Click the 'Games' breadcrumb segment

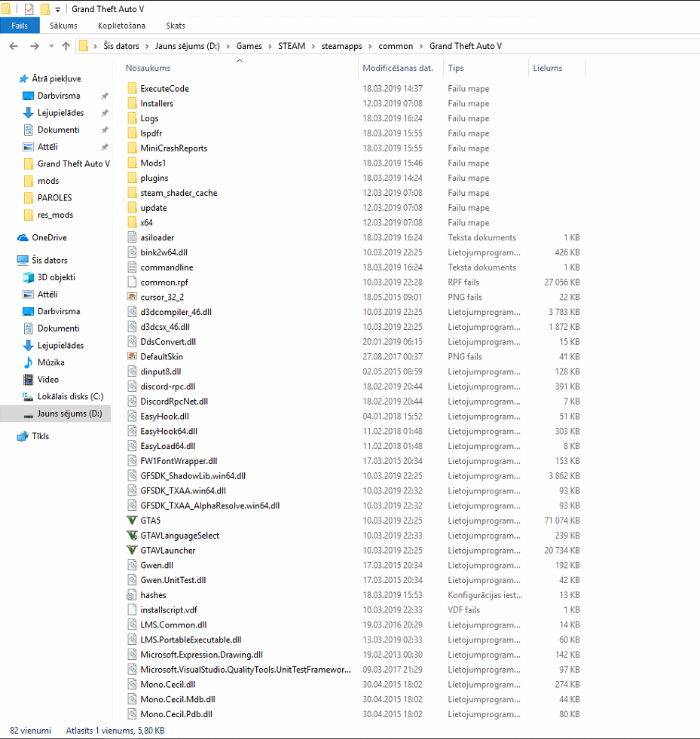249,46
